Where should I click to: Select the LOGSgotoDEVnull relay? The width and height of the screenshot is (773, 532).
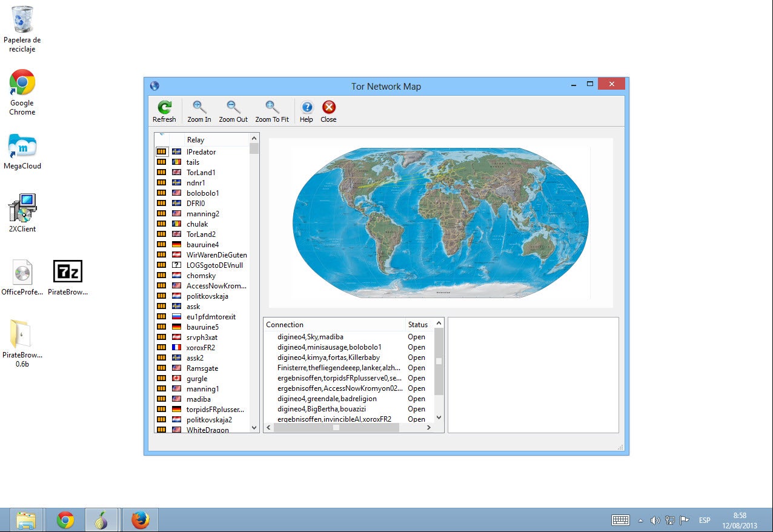[x=214, y=265]
